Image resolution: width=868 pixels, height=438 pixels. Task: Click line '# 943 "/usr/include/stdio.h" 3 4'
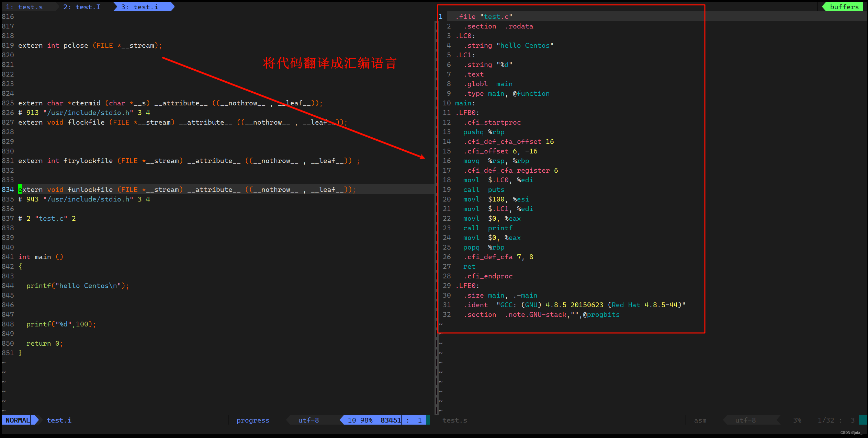pyautogui.click(x=84, y=199)
